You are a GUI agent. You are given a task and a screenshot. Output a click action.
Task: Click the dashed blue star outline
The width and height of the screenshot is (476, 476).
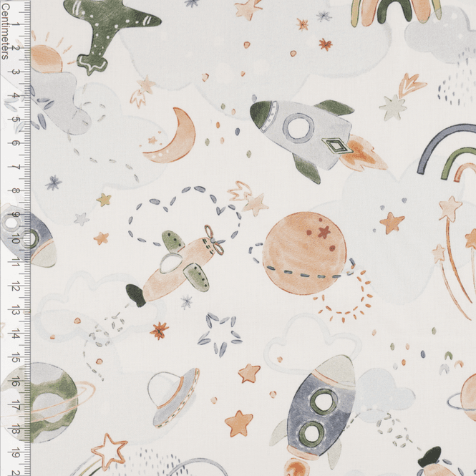[x=220, y=334]
